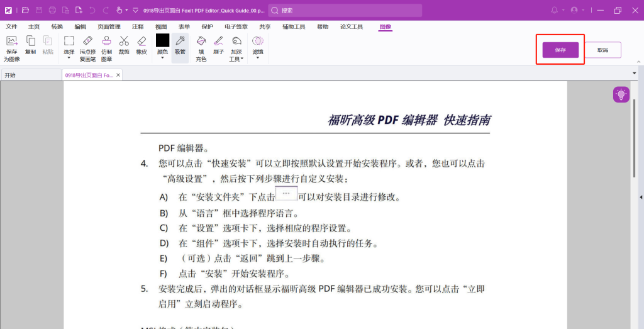Expand the 颜色 dropdown arrow
This screenshot has width=644, height=329.
click(163, 58)
